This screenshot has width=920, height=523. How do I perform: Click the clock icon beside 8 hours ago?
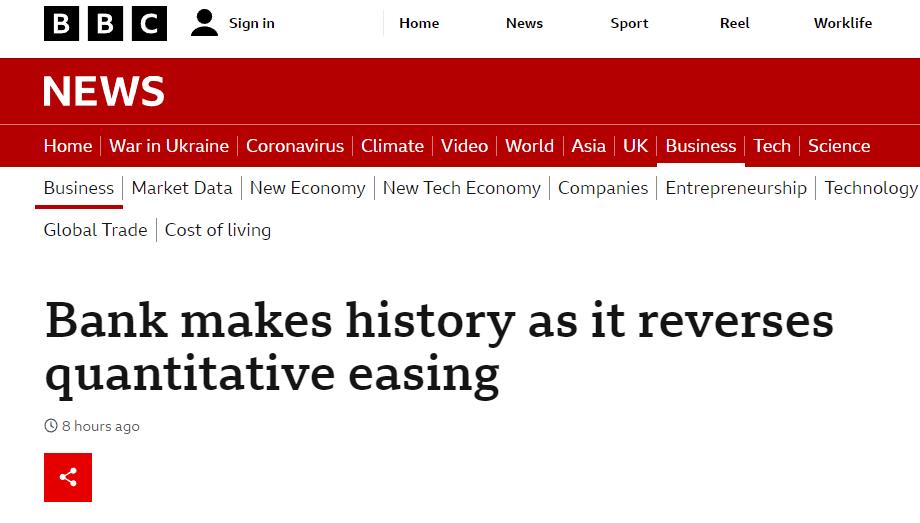click(x=51, y=426)
